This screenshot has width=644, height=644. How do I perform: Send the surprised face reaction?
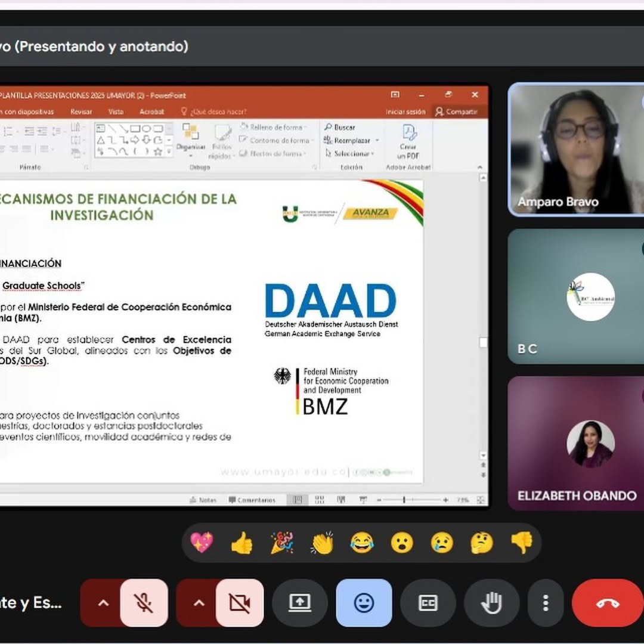[402, 543]
